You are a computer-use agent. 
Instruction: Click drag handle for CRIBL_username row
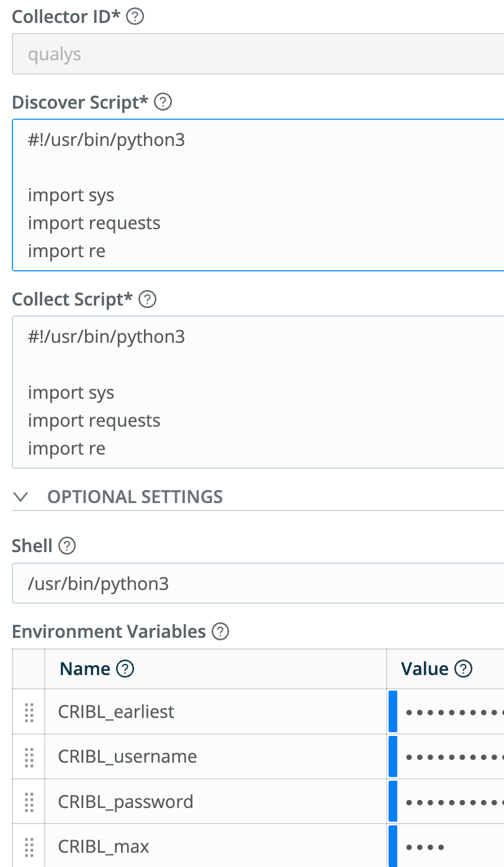pyautogui.click(x=29, y=756)
